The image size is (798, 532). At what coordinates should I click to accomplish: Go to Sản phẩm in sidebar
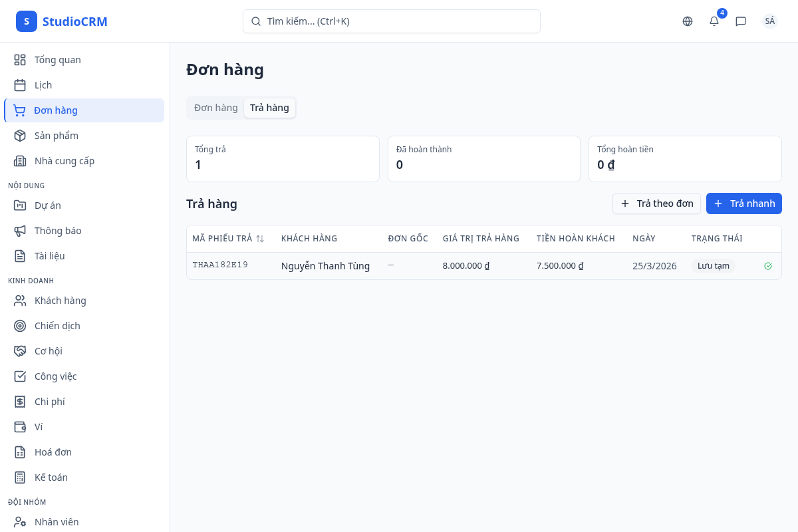pyautogui.click(x=57, y=136)
